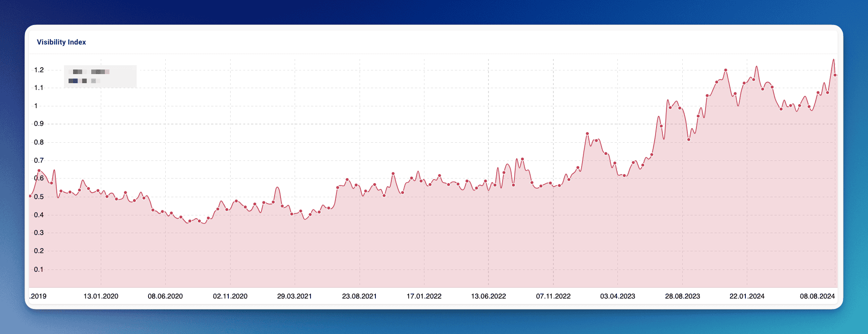Click the Visibility Index chart title
868x334 pixels.
click(61, 42)
